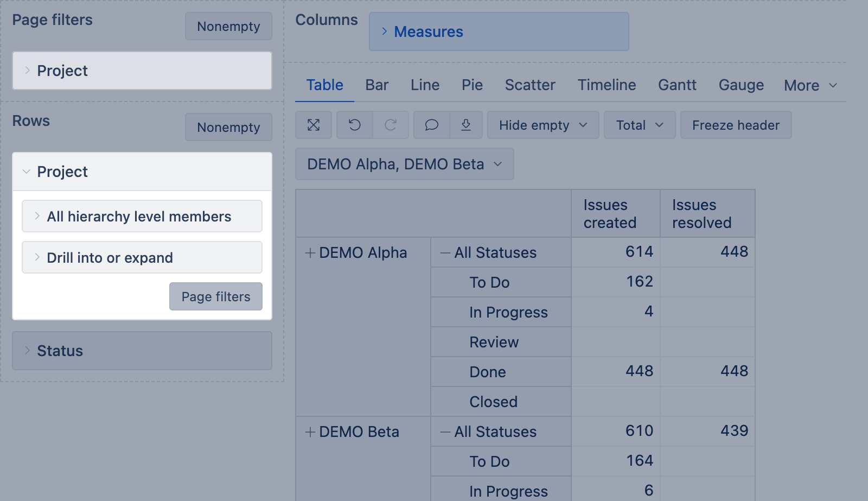This screenshot has width=868, height=501.
Task: Click the fullscreen expand icon in toolbar
Action: point(314,125)
